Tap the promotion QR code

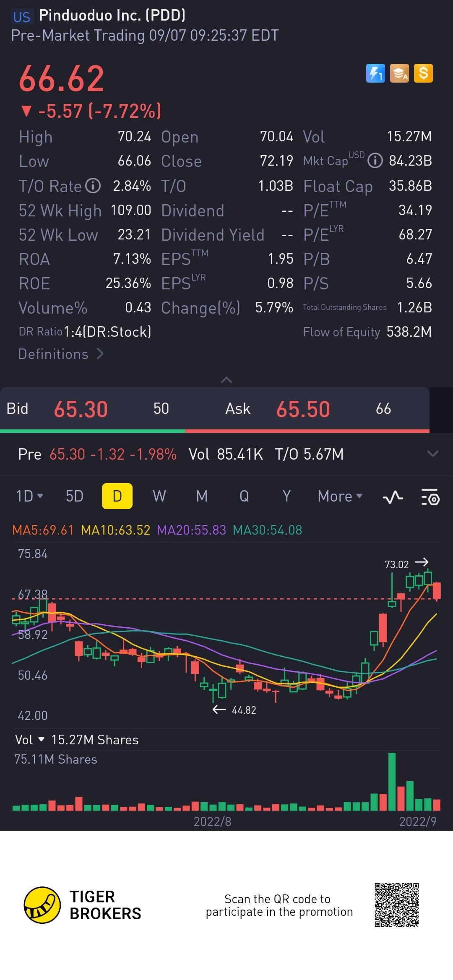pyautogui.click(x=397, y=905)
